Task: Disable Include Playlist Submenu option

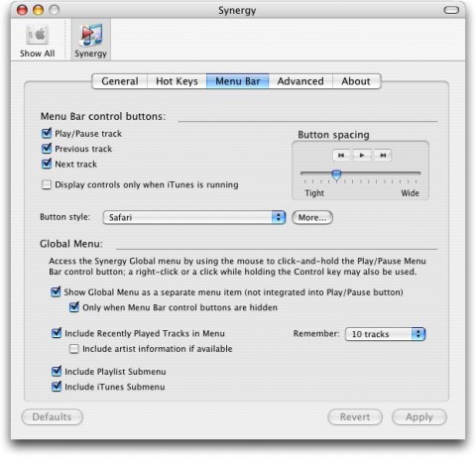Action: pyautogui.click(x=57, y=371)
